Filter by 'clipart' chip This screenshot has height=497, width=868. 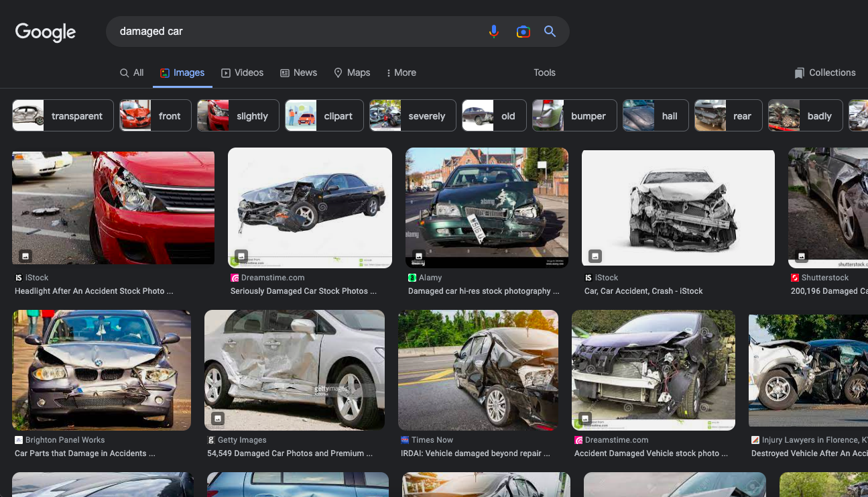pyautogui.click(x=324, y=115)
